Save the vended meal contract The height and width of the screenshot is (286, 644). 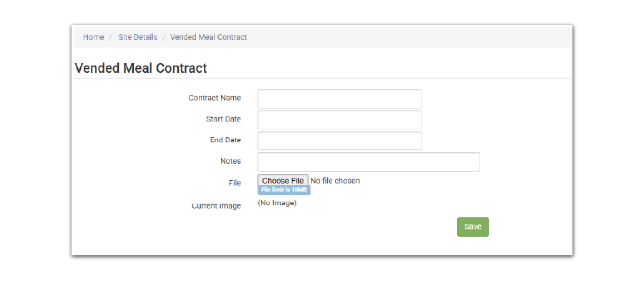[x=472, y=227]
